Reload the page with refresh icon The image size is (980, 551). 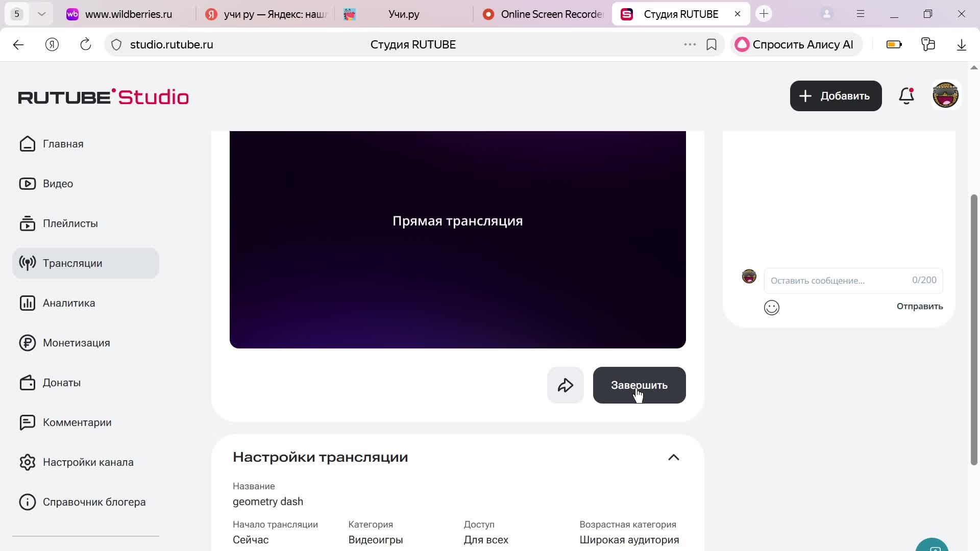pyautogui.click(x=86, y=45)
